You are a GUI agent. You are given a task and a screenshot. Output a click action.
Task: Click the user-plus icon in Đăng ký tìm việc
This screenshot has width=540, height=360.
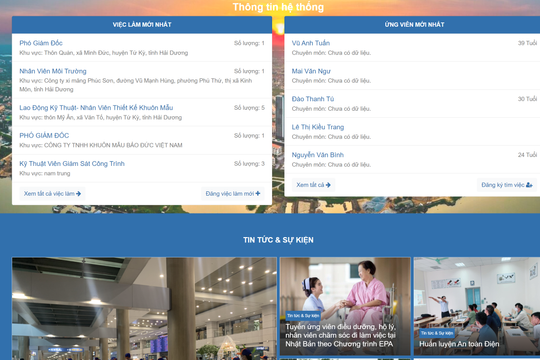(529, 185)
